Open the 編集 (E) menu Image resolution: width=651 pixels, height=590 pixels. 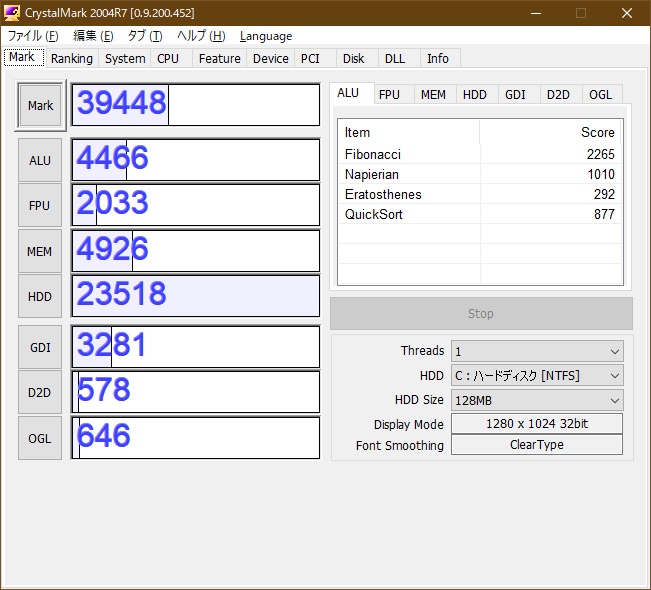(x=93, y=36)
